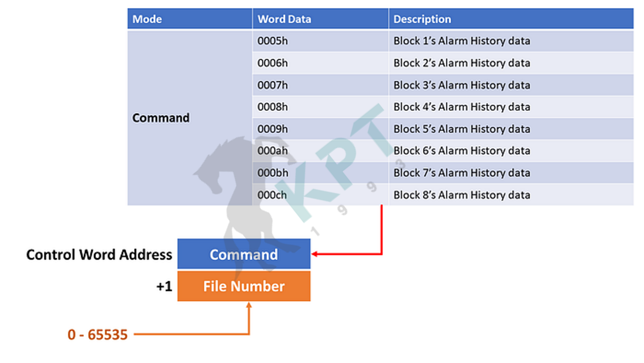This screenshot has width=644, height=363.
Task: Click the +1 offset label
Action: [x=164, y=287]
